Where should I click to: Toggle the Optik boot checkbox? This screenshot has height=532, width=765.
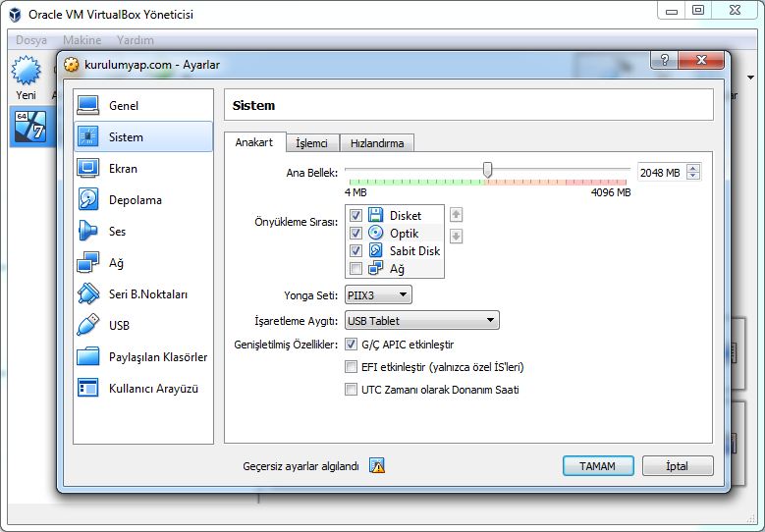355,233
